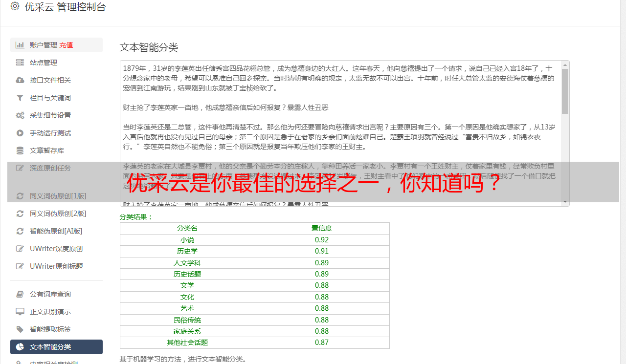The height and width of the screenshot is (364, 626).
Task: Click the refresh icon for 同义词伪原创[1版]
Action: pyautogui.click(x=20, y=196)
